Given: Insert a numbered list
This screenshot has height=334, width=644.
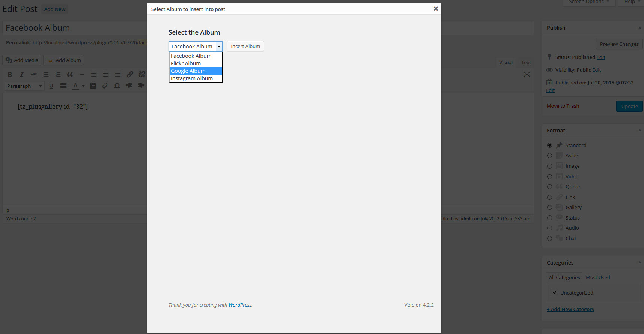Looking at the screenshot, I should pos(58,74).
